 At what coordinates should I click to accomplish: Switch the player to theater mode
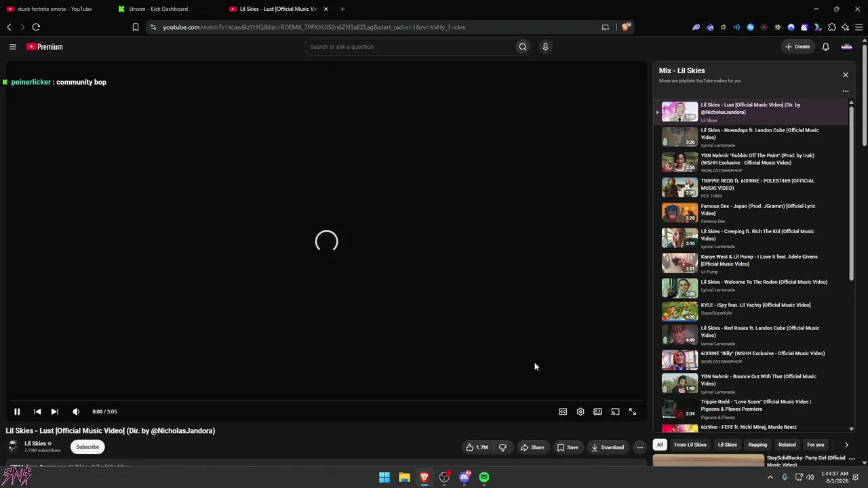(x=597, y=411)
